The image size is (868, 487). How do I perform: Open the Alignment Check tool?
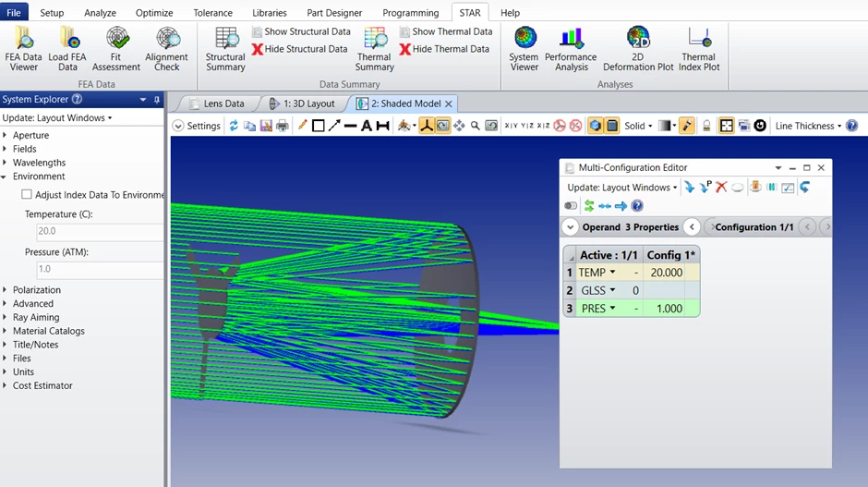point(166,48)
